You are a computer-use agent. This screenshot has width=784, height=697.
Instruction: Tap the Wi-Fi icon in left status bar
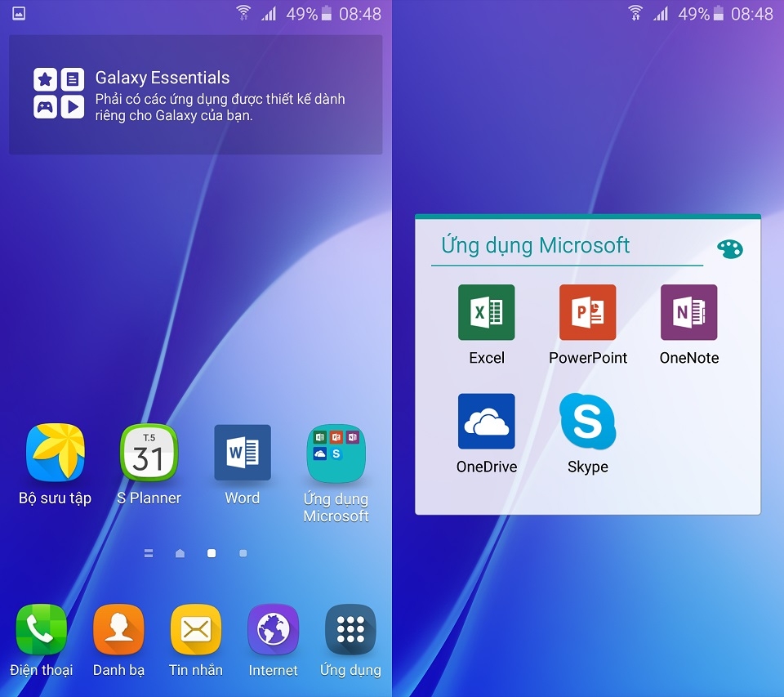(x=243, y=13)
